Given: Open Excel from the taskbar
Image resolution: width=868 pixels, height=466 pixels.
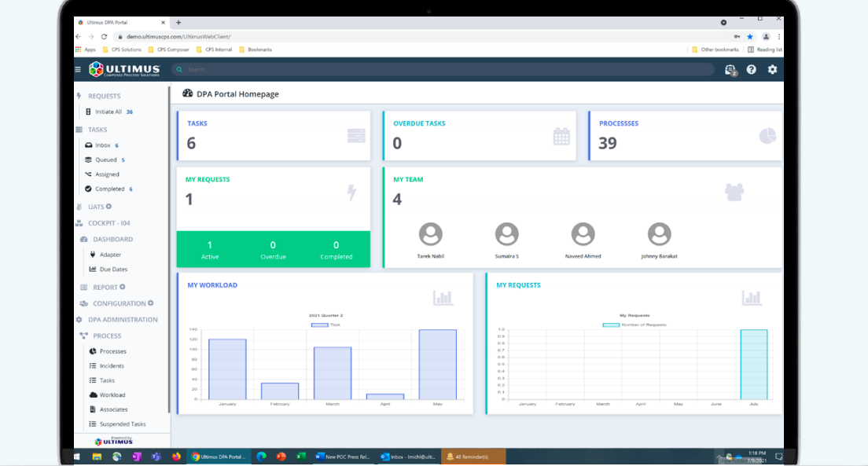Looking at the screenshot, I should 300,457.
